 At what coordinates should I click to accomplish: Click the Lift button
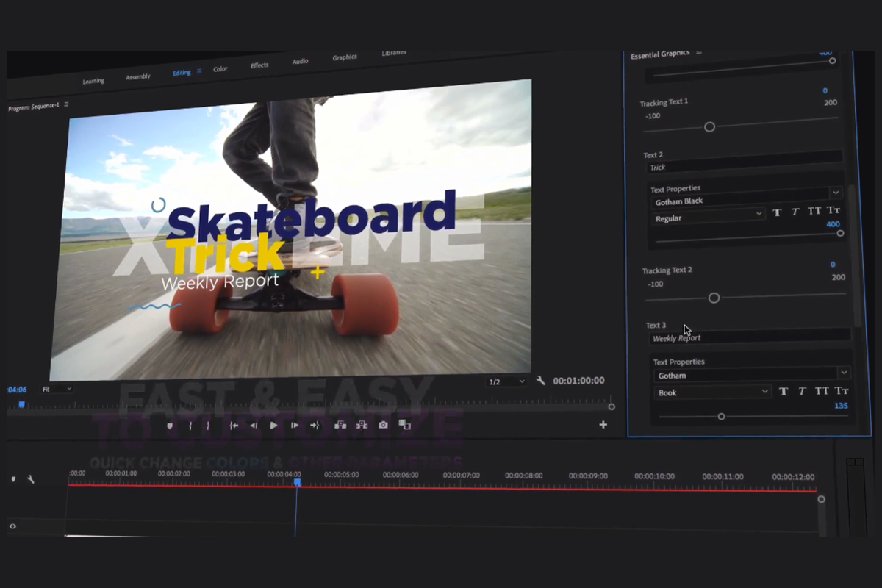click(340, 424)
